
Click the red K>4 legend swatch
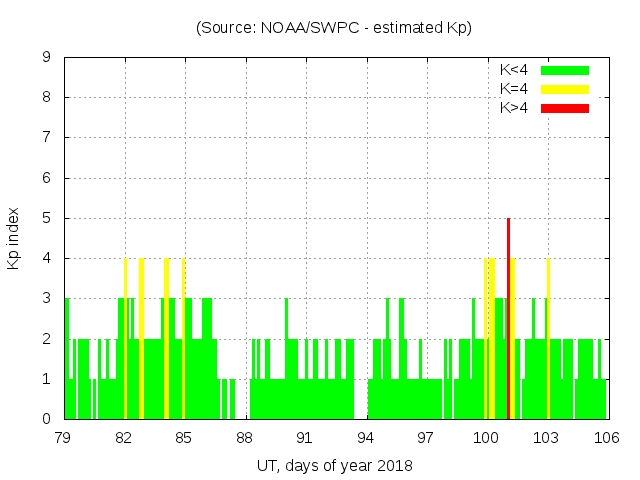[x=565, y=107]
